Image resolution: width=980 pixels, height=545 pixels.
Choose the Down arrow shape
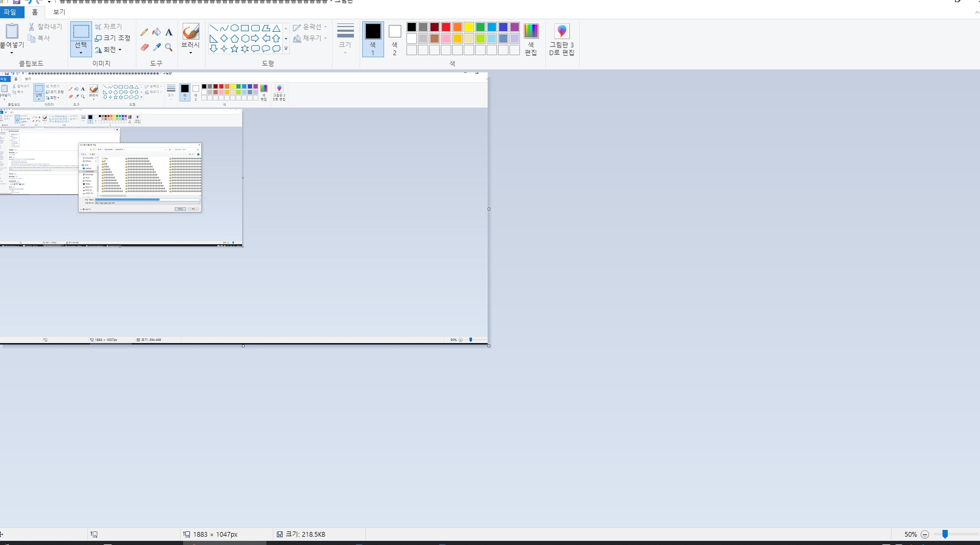(213, 49)
